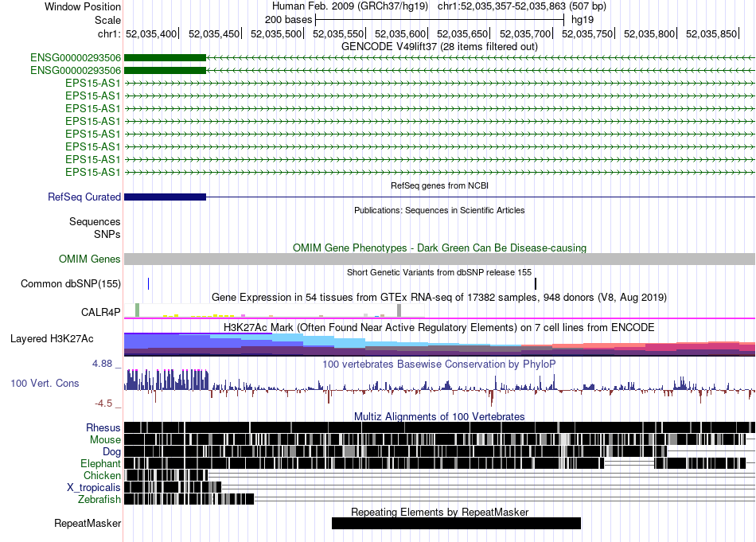Click the Rhesus species label

[x=103, y=427]
